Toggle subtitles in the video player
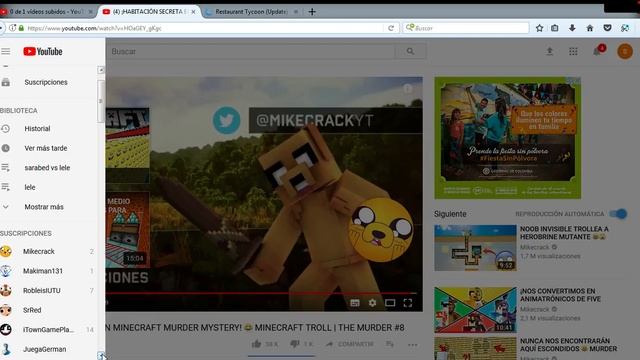640x360 pixels. [355, 303]
